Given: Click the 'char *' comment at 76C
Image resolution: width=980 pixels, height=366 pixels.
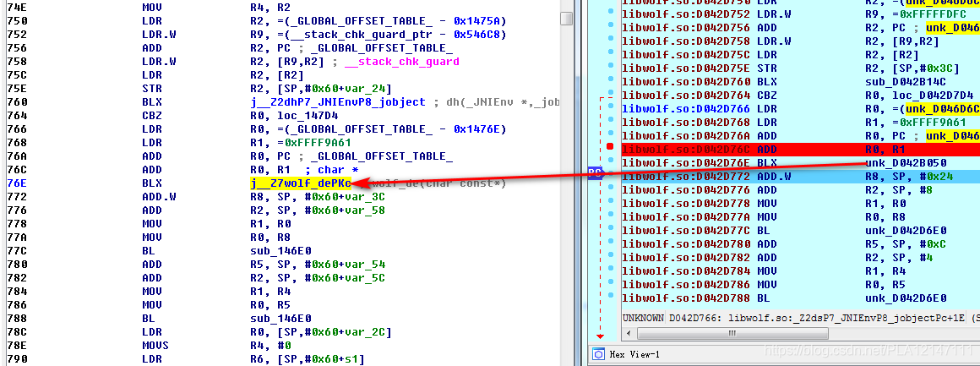Looking at the screenshot, I should click(x=338, y=170).
